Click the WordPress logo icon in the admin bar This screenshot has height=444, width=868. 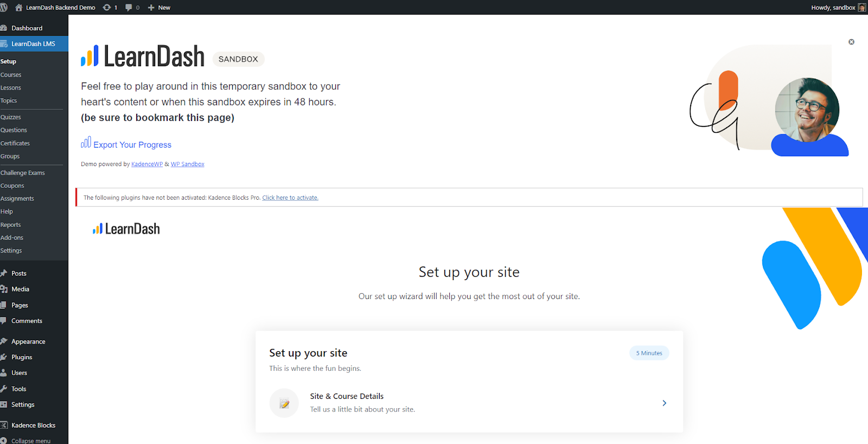4,8
